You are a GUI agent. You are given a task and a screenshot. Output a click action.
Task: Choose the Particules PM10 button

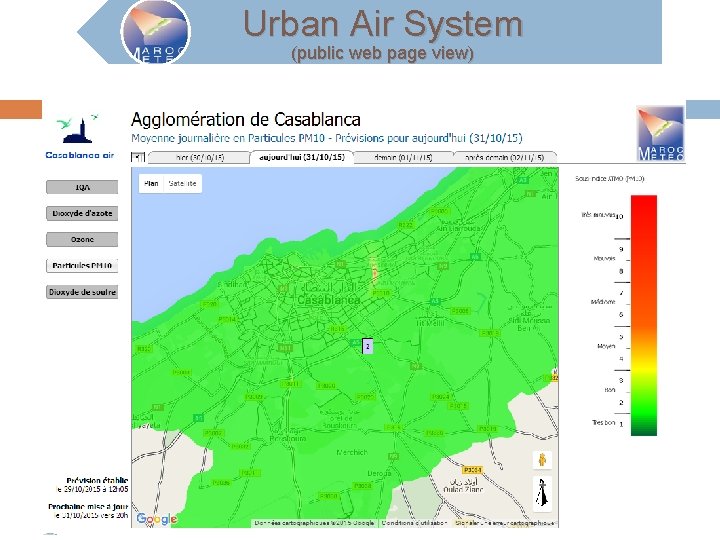pyautogui.click(x=82, y=266)
